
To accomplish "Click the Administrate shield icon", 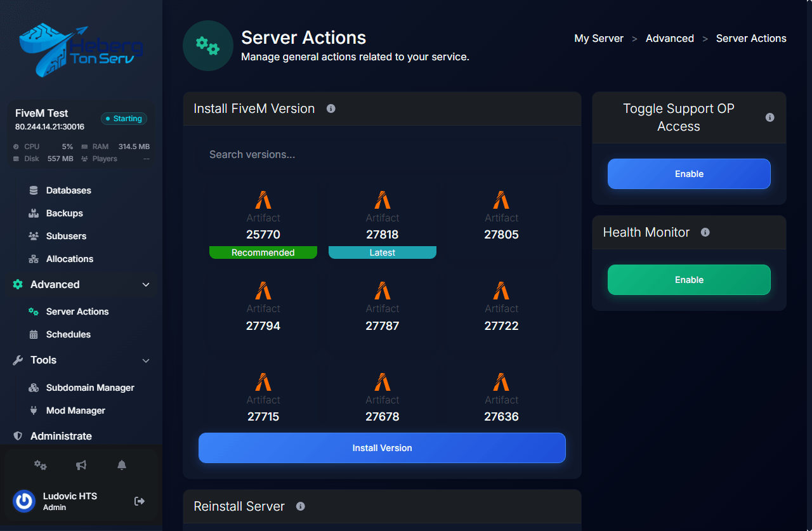I will [18, 436].
